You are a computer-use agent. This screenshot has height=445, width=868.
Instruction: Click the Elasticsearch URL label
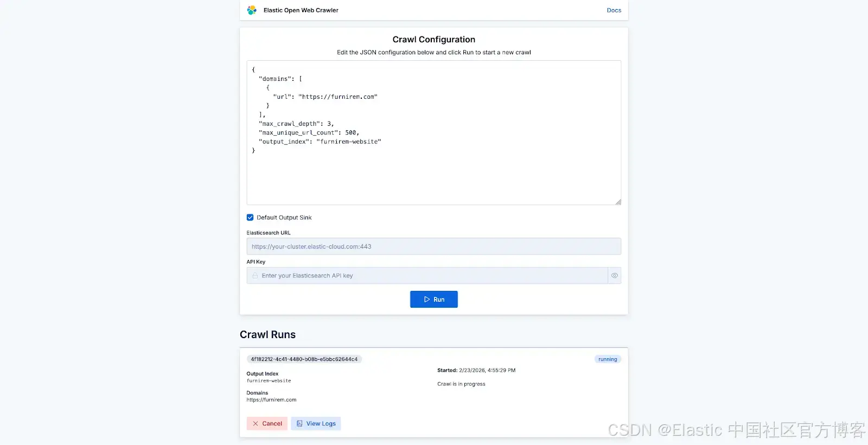[269, 233]
